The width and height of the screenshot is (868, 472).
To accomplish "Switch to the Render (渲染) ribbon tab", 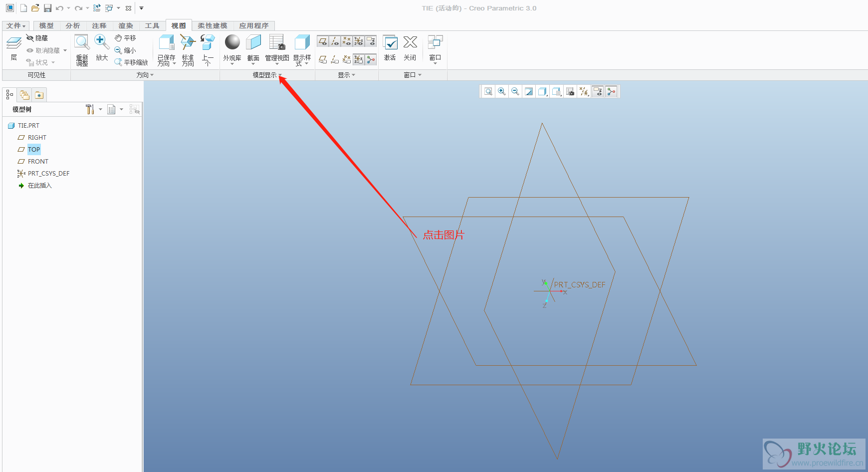I will 126,25.
